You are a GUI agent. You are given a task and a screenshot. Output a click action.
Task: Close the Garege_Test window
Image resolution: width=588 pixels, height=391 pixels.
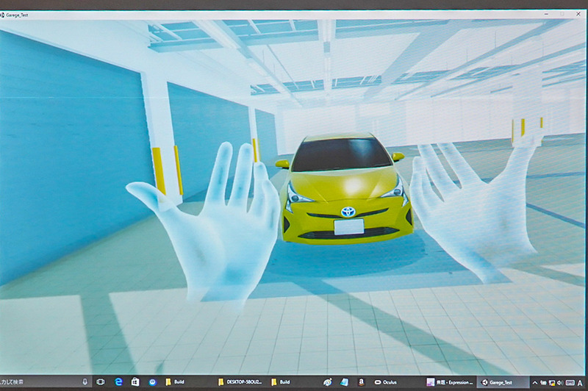(578, 14)
